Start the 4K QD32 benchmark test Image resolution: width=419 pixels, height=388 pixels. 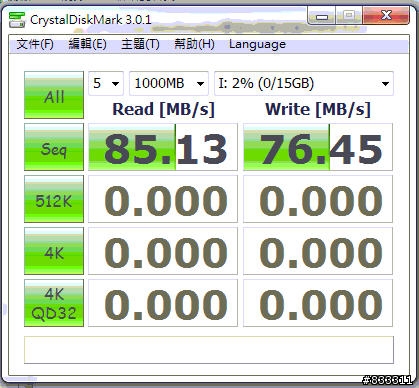54,303
